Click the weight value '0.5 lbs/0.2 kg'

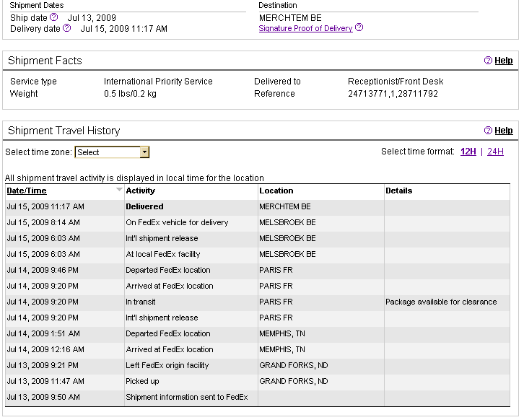130,94
